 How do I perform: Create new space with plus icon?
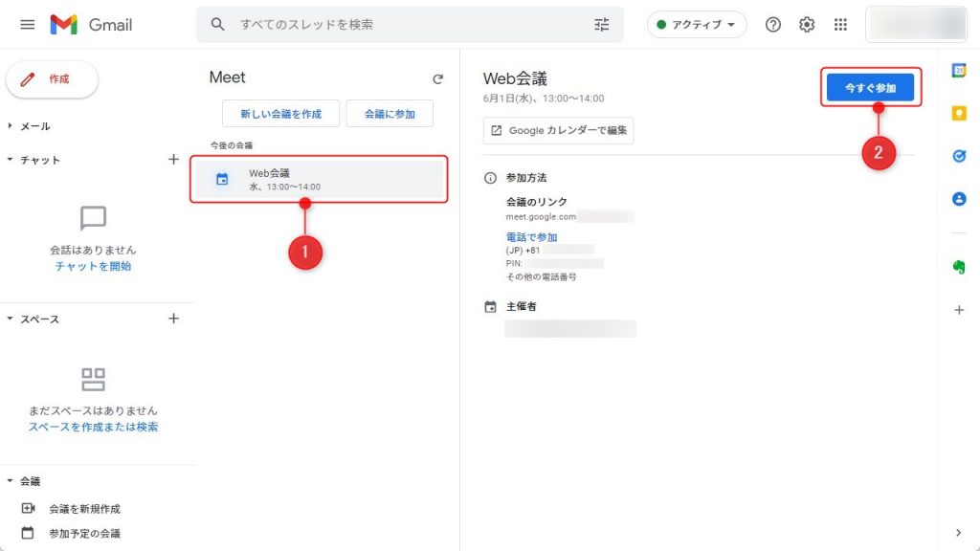coord(174,319)
